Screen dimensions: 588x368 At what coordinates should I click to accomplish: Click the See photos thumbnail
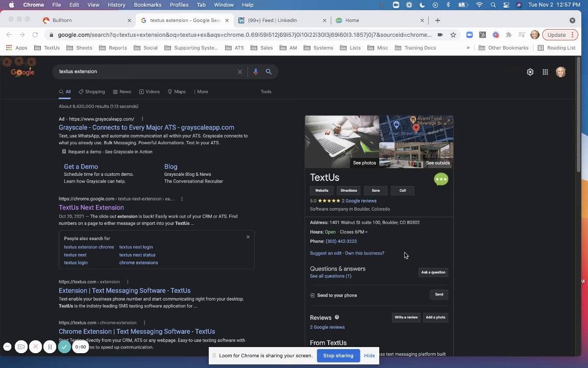(x=342, y=142)
